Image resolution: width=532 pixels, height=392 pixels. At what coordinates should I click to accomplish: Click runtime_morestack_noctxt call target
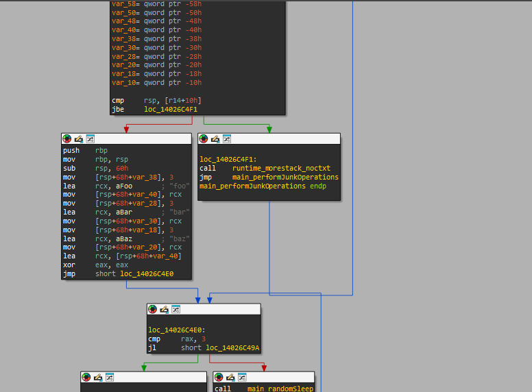coord(281,168)
